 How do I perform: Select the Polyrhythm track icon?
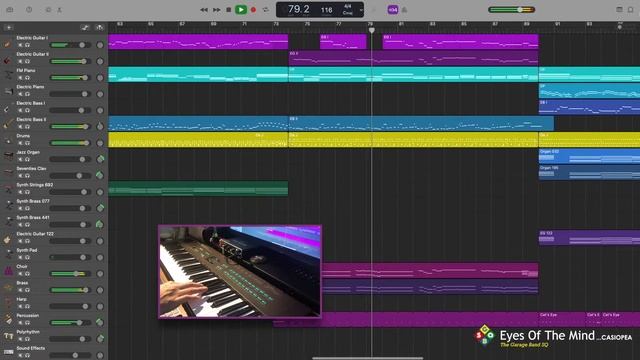click(8, 337)
